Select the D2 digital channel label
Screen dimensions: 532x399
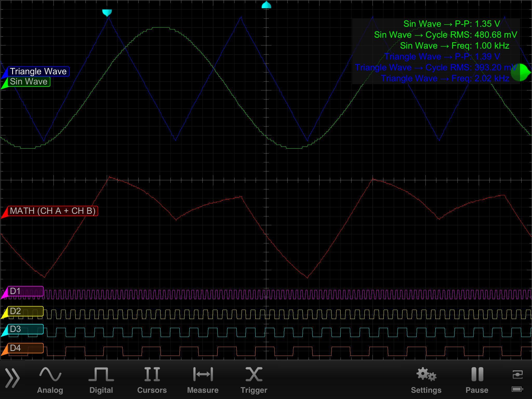click(25, 311)
